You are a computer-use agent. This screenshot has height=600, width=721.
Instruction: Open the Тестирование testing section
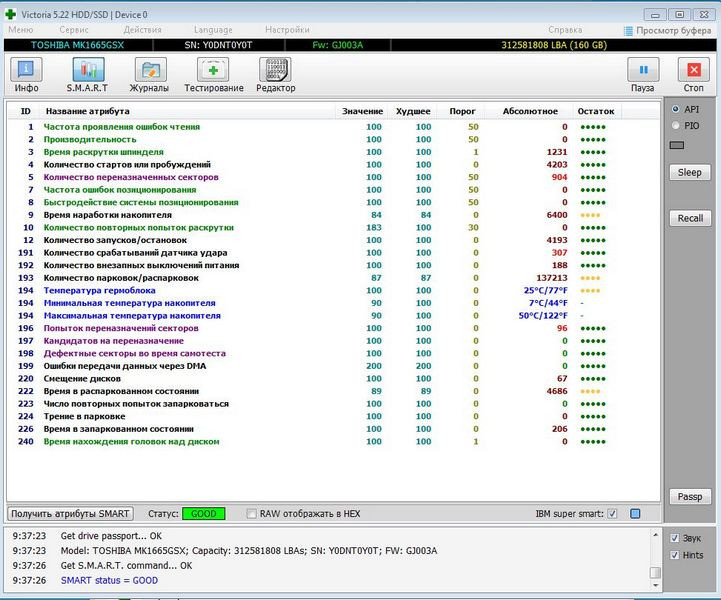click(213, 75)
